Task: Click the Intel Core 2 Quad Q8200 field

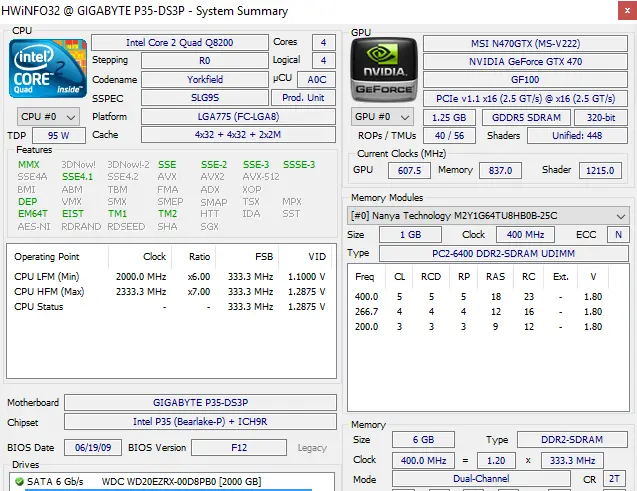Action: coord(179,43)
